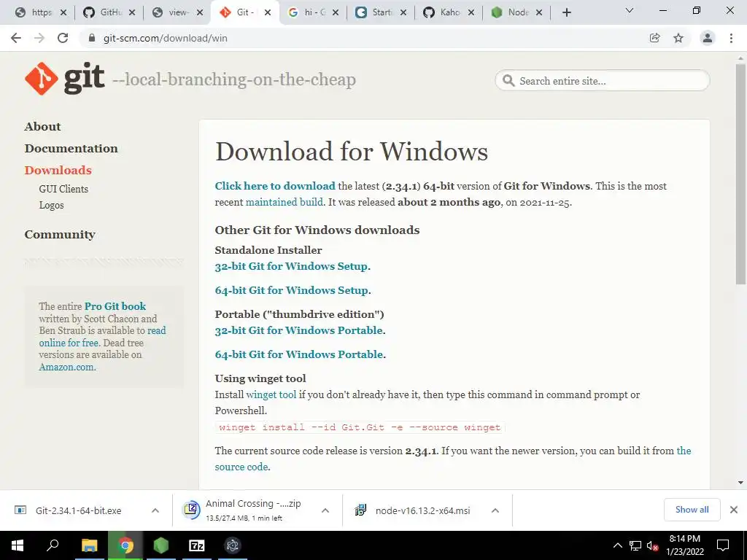The height and width of the screenshot is (560, 747).
Task: Click the network tray icon
Action: coord(635,545)
